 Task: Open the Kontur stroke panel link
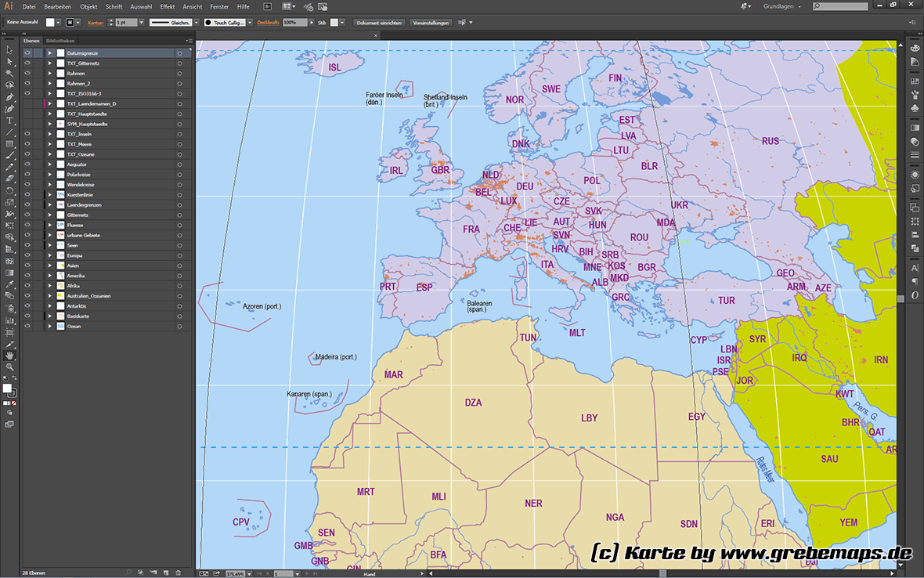point(95,23)
